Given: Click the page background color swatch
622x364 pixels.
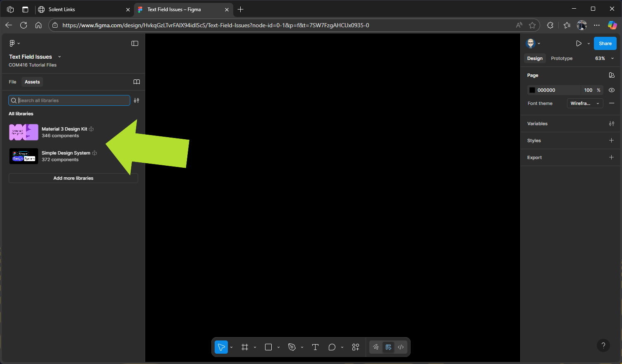Looking at the screenshot, I should [532, 90].
